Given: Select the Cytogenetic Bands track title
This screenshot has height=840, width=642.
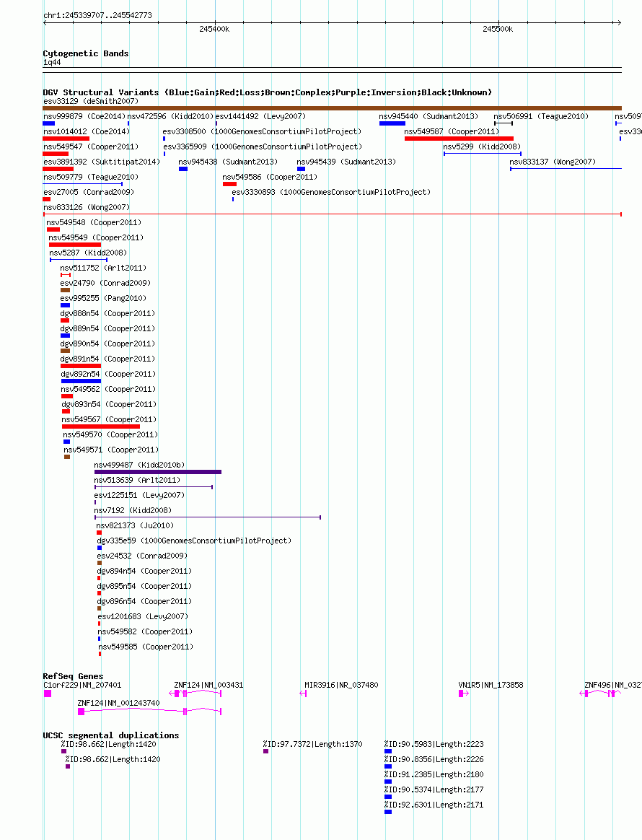Looking at the screenshot, I should (86, 53).
